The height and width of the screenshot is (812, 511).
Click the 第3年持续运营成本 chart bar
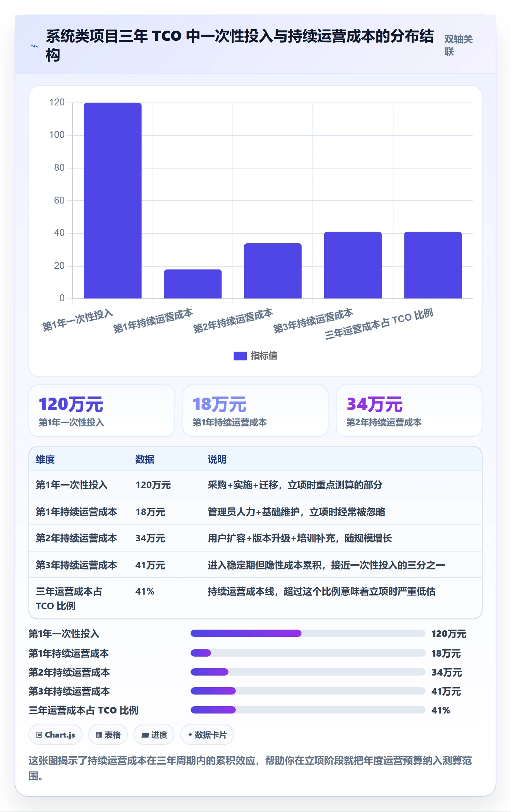pyautogui.click(x=353, y=265)
